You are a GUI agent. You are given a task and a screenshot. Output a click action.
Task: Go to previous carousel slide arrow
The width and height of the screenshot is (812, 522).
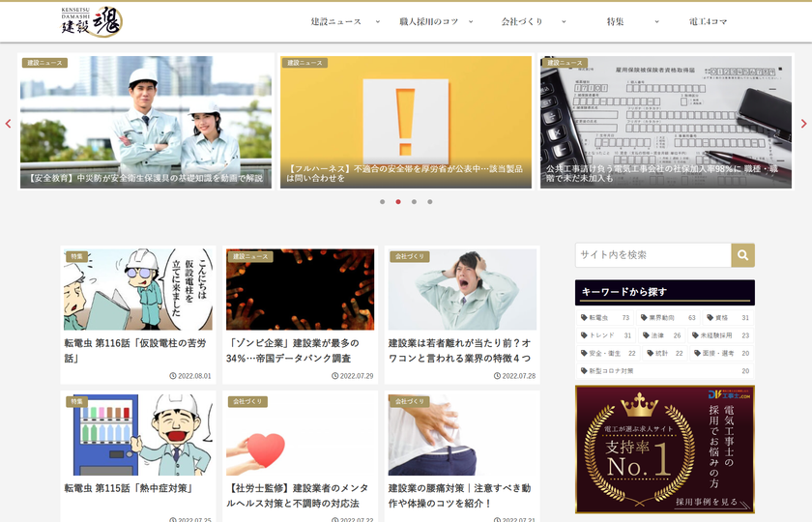point(9,124)
